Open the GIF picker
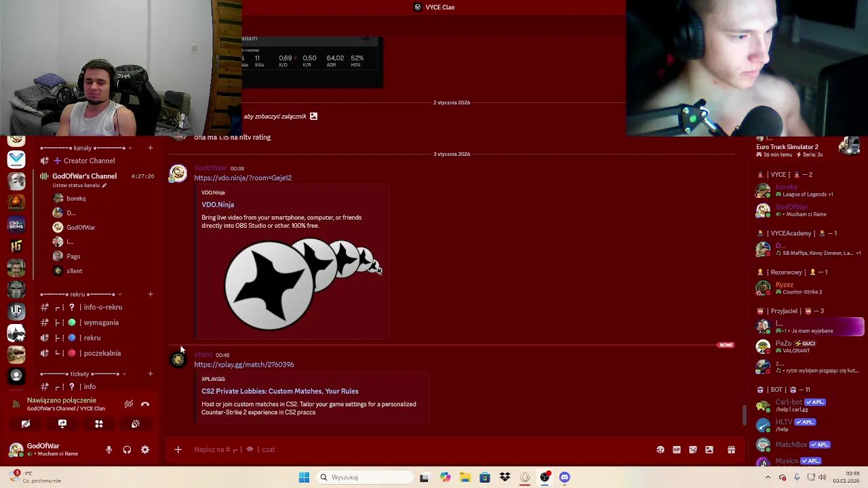This screenshot has width=868, height=488. [677, 449]
